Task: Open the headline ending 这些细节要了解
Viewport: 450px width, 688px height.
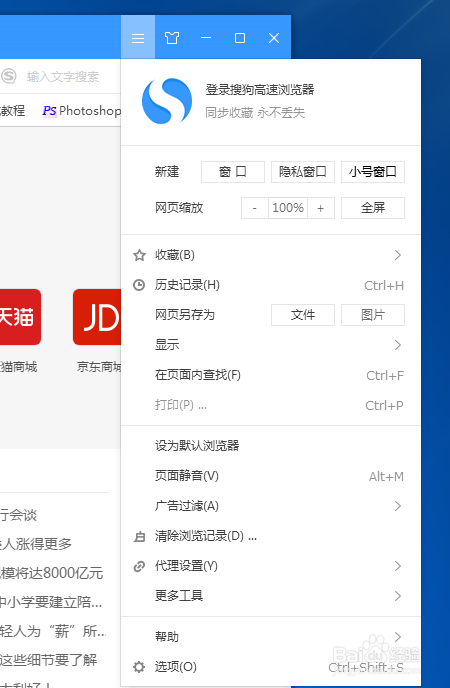Action: click(48, 659)
